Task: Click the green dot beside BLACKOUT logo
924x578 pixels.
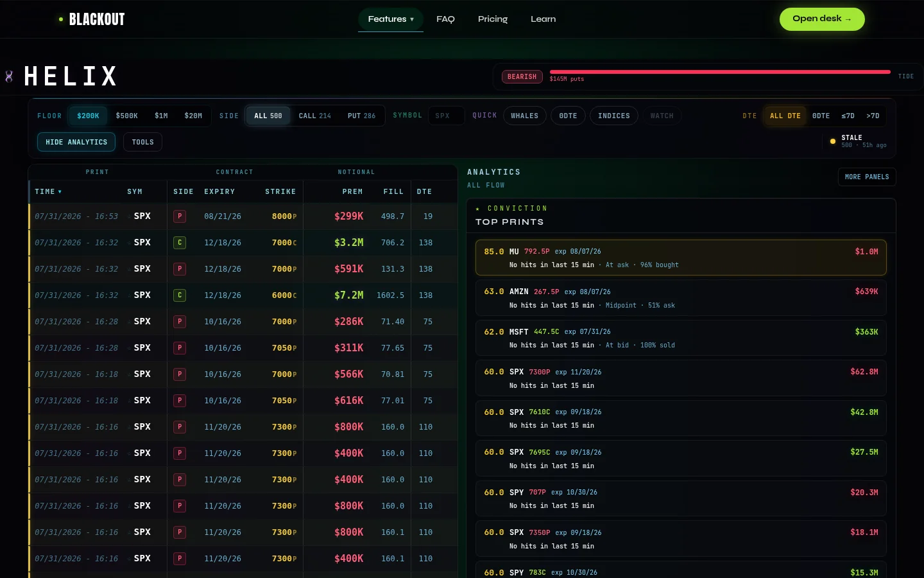Action: (x=61, y=19)
